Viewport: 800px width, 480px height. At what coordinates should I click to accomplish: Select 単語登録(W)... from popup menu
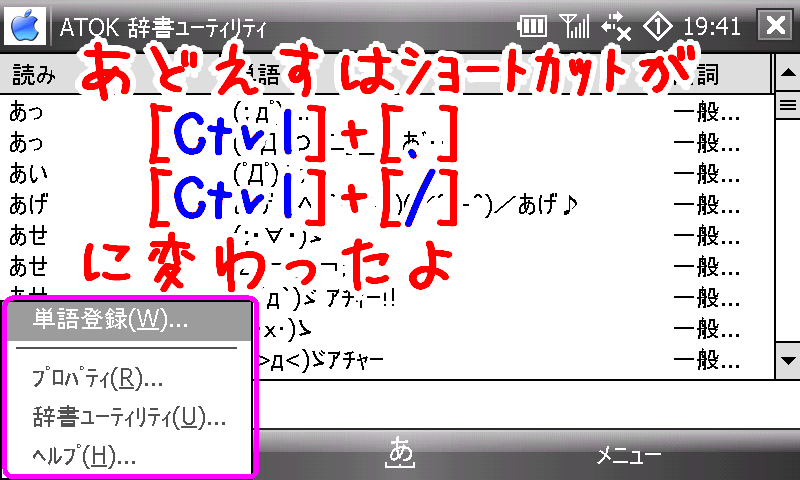pos(130,320)
